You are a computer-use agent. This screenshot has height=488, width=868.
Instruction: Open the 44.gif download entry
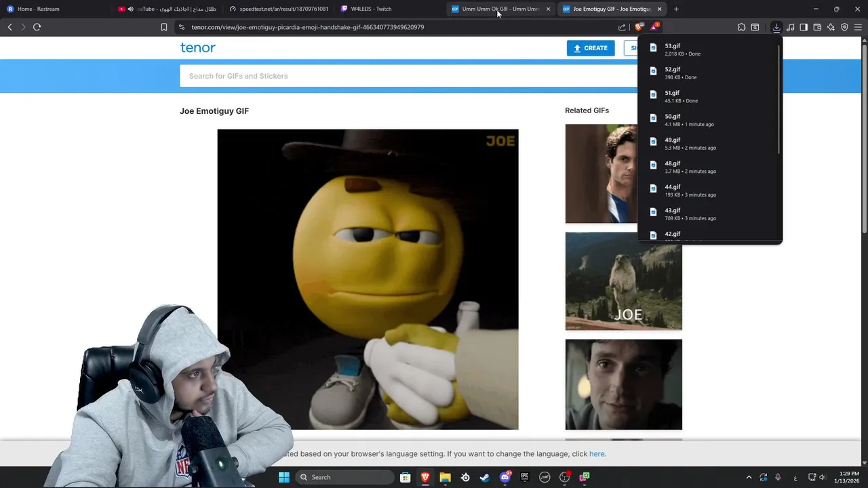(709, 190)
